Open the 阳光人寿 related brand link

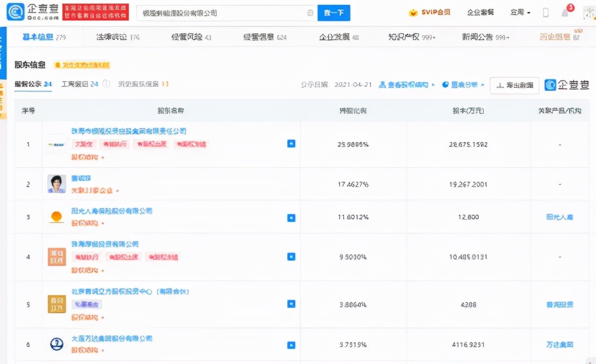point(560,217)
